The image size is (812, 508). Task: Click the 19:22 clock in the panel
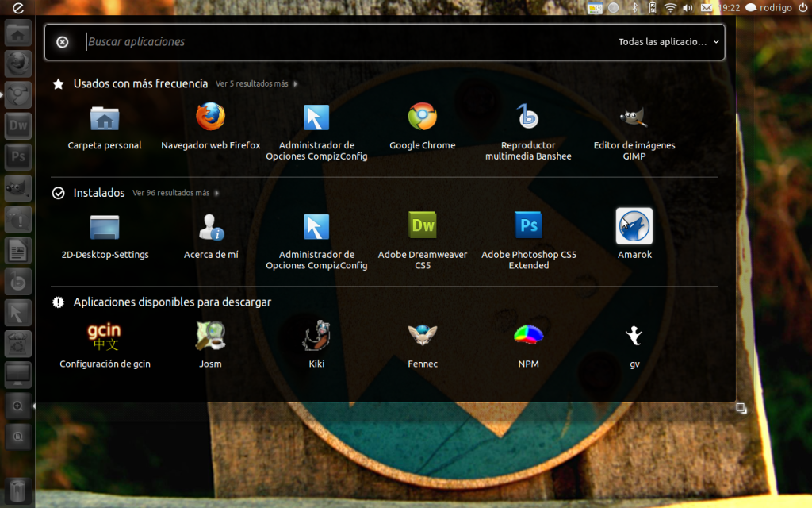(x=730, y=8)
